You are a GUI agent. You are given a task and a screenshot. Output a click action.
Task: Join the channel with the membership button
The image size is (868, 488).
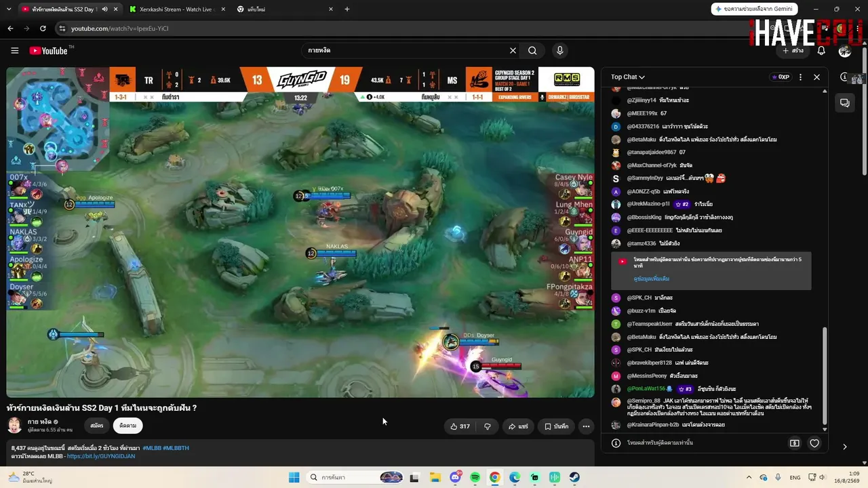point(97,426)
